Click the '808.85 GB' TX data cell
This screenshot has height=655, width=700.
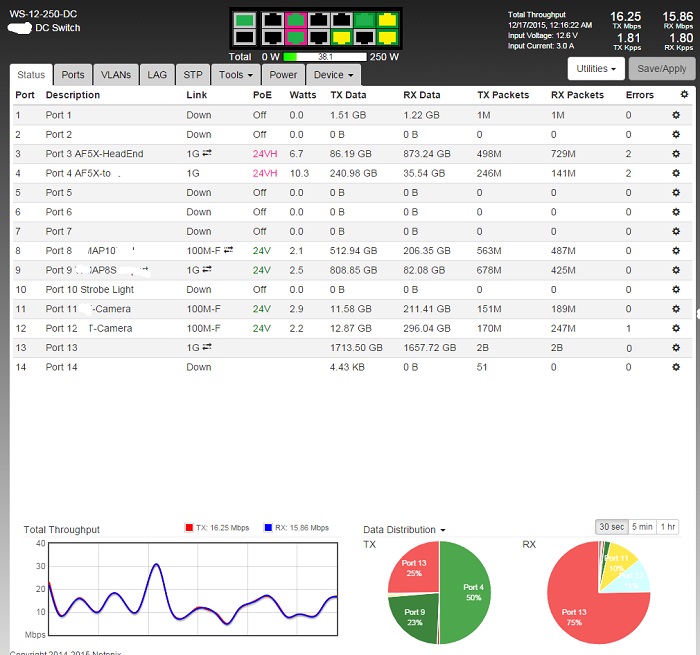(x=353, y=270)
